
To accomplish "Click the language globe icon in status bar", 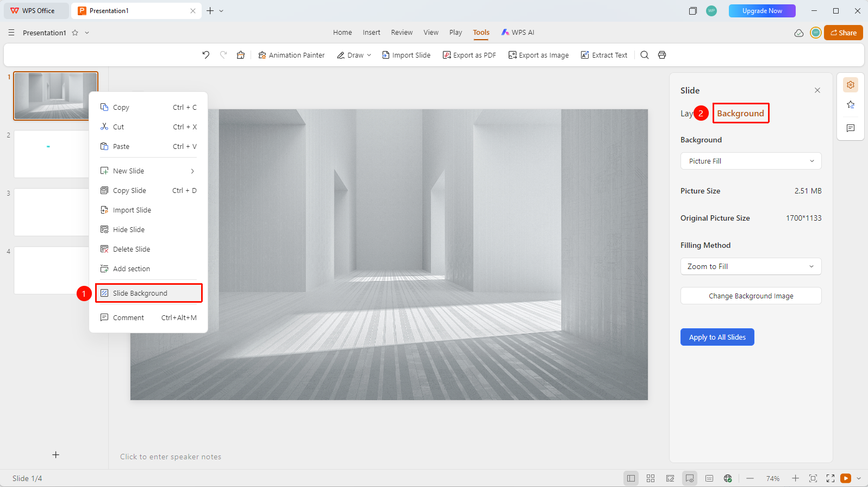I will (728, 478).
